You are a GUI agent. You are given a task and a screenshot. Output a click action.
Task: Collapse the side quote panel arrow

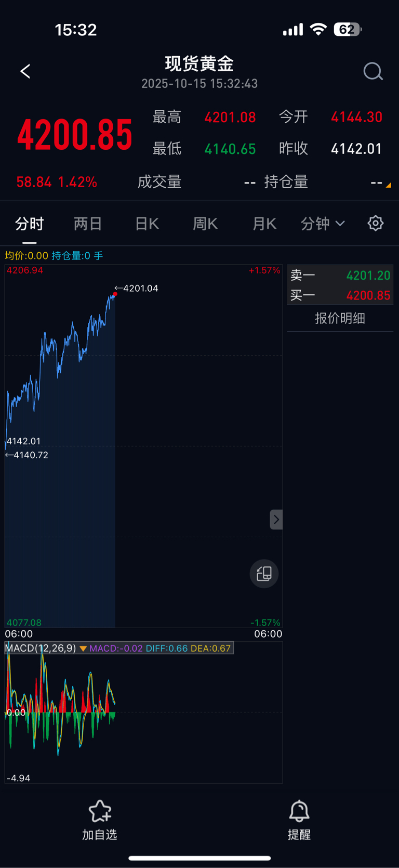coord(276,520)
